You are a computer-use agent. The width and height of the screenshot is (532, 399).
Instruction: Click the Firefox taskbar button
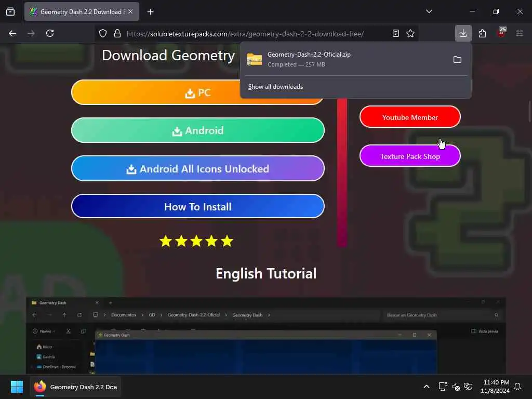pos(76,387)
